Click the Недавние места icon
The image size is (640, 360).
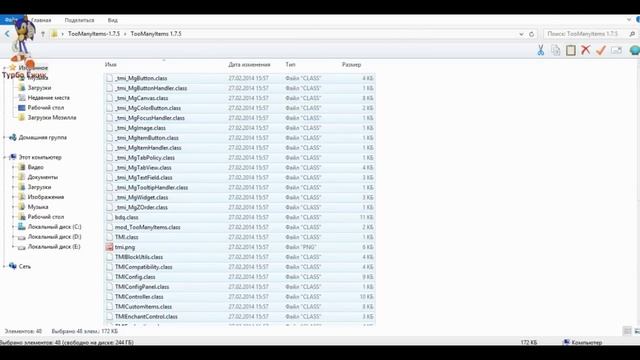(22, 98)
